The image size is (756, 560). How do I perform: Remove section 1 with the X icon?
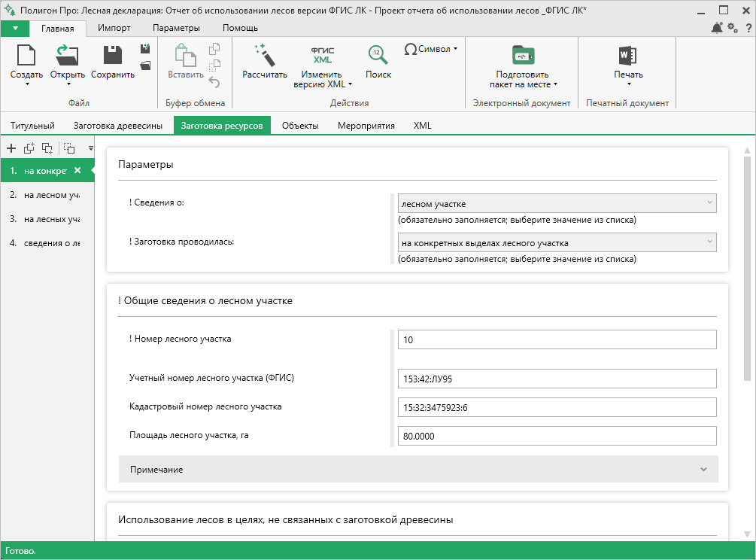coord(77,170)
